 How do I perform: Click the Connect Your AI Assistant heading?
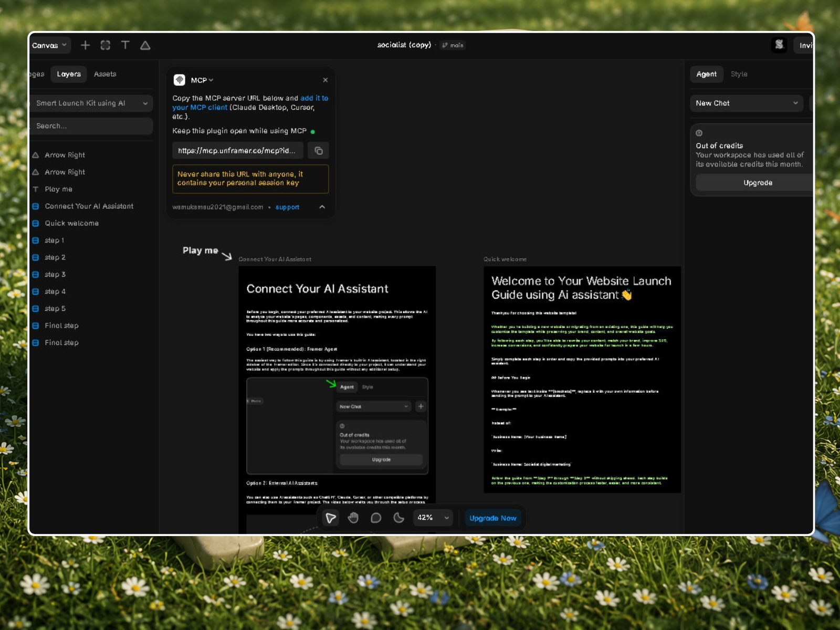[318, 289]
